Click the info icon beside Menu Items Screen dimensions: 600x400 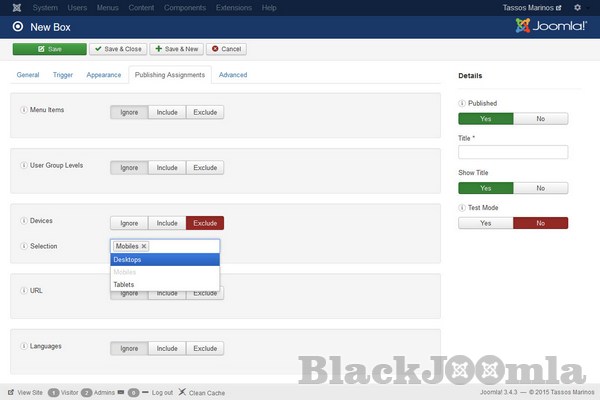24,110
